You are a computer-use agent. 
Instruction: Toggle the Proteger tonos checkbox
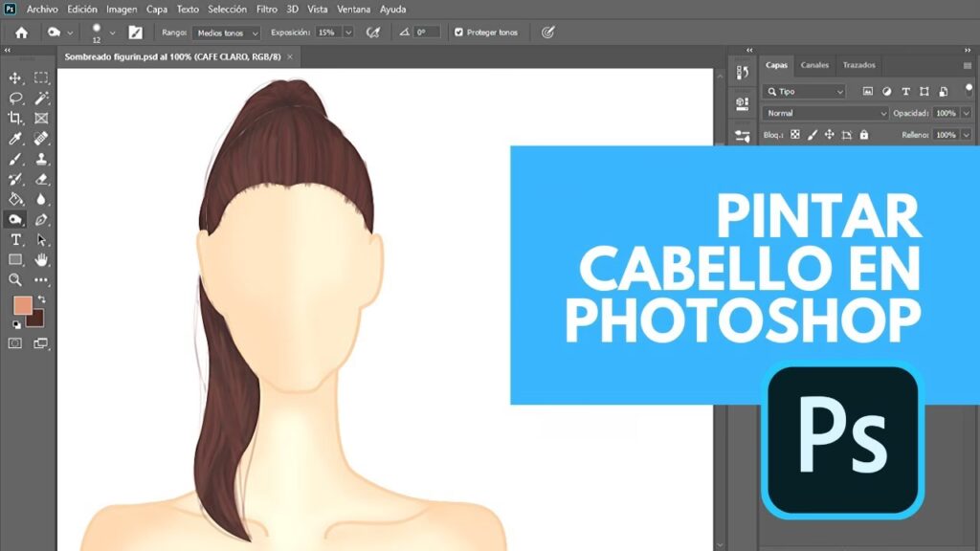pyautogui.click(x=458, y=32)
